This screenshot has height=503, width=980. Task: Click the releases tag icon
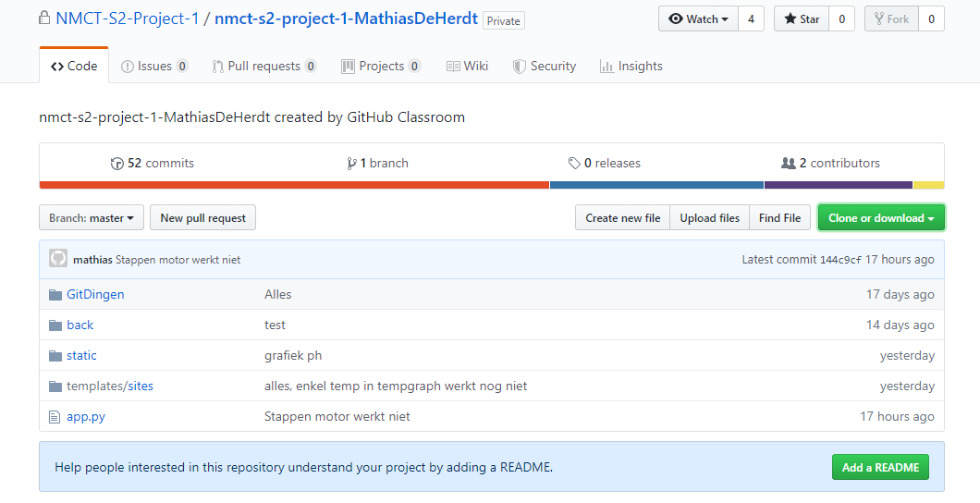574,164
